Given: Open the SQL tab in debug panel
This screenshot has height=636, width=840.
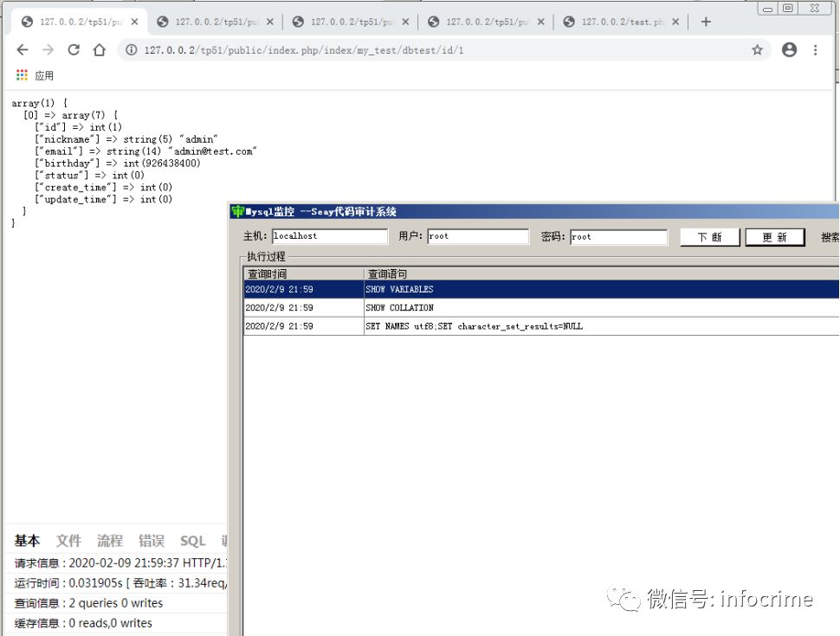Looking at the screenshot, I should 192,541.
